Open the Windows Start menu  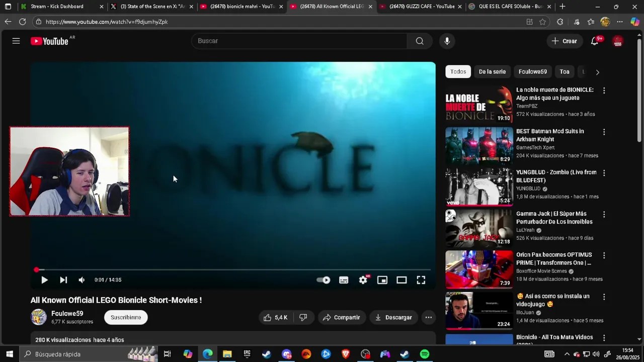point(9,354)
